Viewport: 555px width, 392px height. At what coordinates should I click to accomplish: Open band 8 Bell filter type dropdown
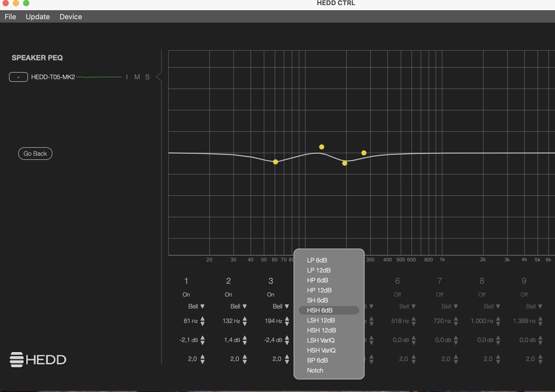492,306
